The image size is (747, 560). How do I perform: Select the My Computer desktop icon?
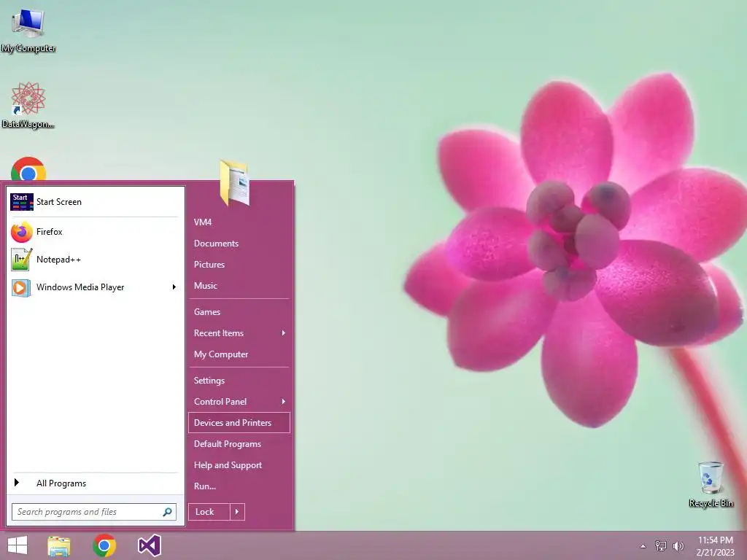point(28,31)
